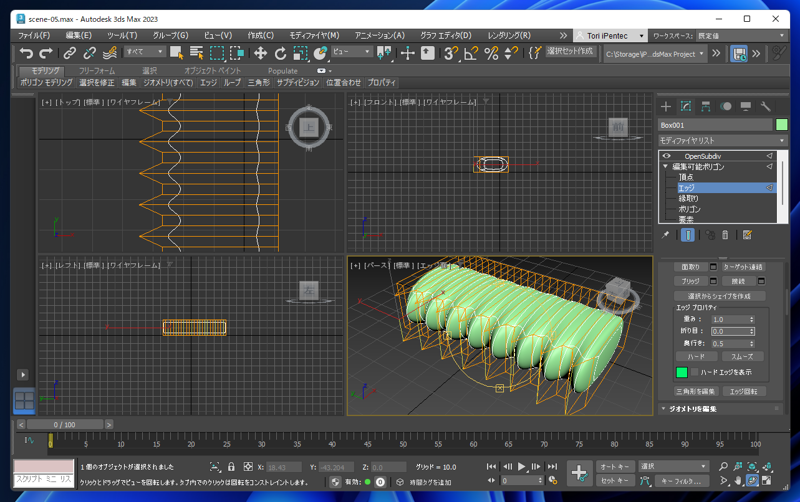This screenshot has width=800, height=502.
Task: Activate the Select Object tool
Action: tap(177, 53)
